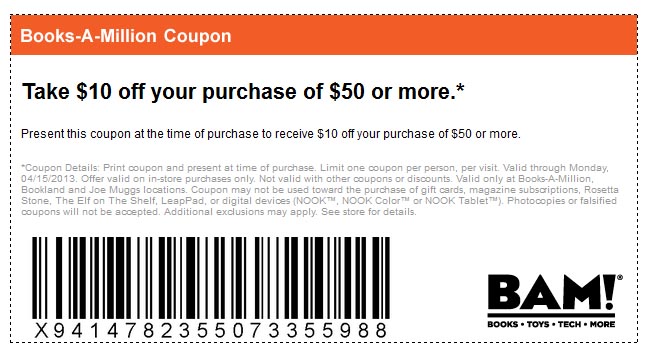Image resolution: width=660 pixels, height=360 pixels.
Task: Click the barcode number X94147823550733355988
Action: pos(211,331)
